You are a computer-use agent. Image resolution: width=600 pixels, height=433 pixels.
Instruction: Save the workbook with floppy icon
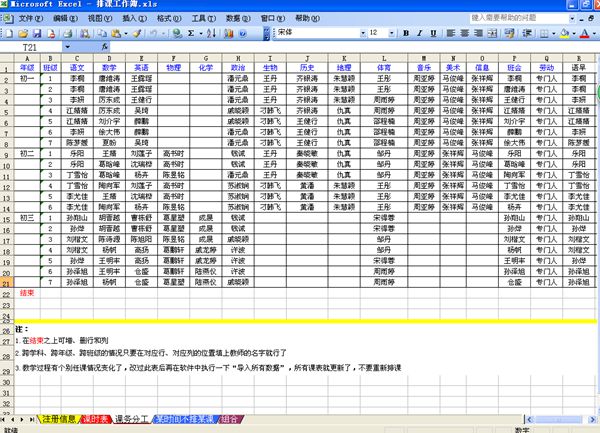tap(37, 34)
